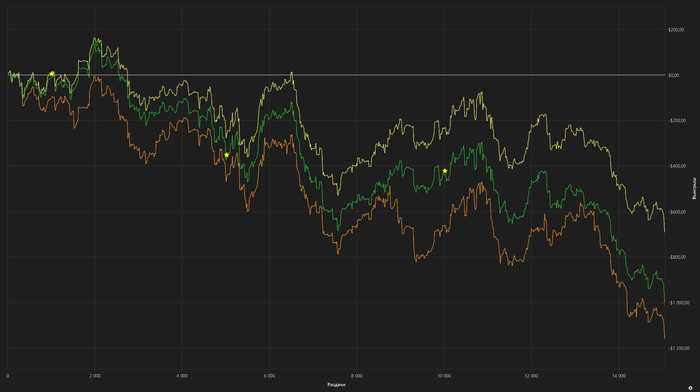Click the -$400.00 vertical axis label
The height and width of the screenshot is (392, 700).
pos(677,166)
